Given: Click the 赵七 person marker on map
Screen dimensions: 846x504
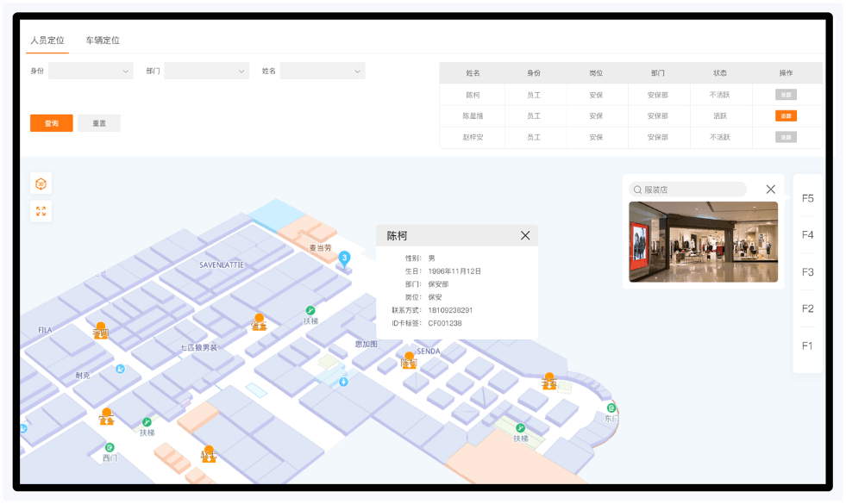Looking at the screenshot, I should (209, 454).
